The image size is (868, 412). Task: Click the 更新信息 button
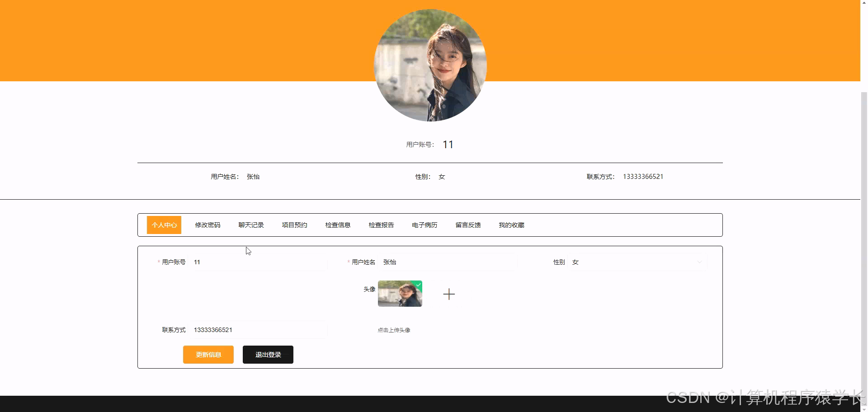click(x=208, y=354)
